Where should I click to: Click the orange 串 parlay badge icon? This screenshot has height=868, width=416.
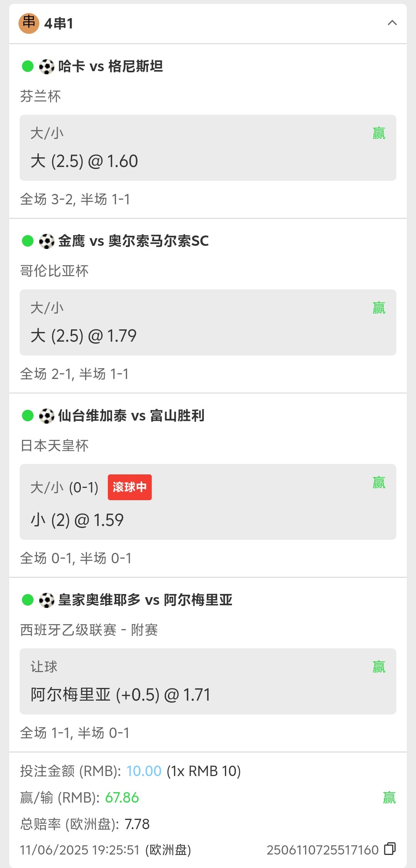click(x=29, y=23)
